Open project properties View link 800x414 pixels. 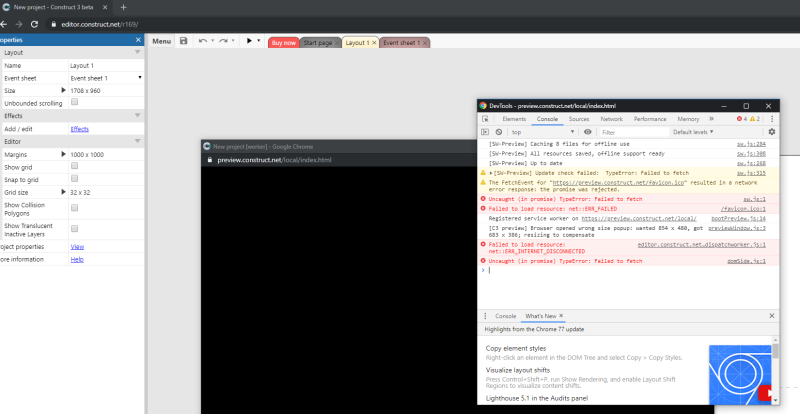point(77,247)
